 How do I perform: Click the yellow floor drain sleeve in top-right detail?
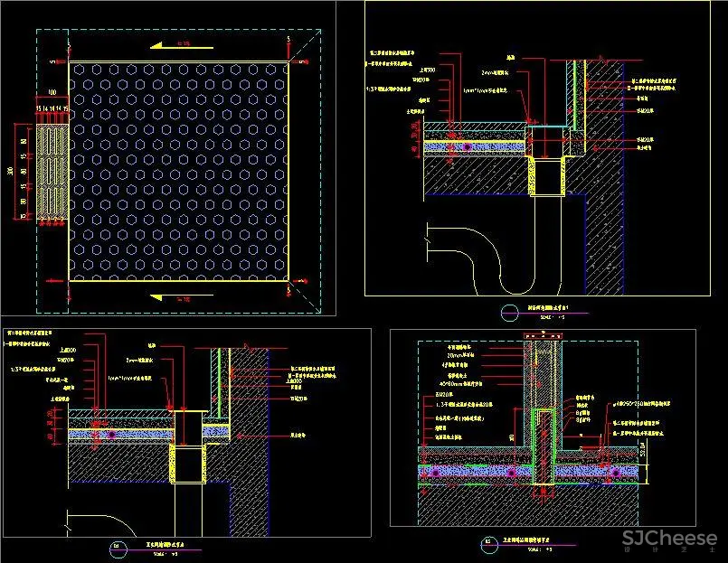click(547, 175)
